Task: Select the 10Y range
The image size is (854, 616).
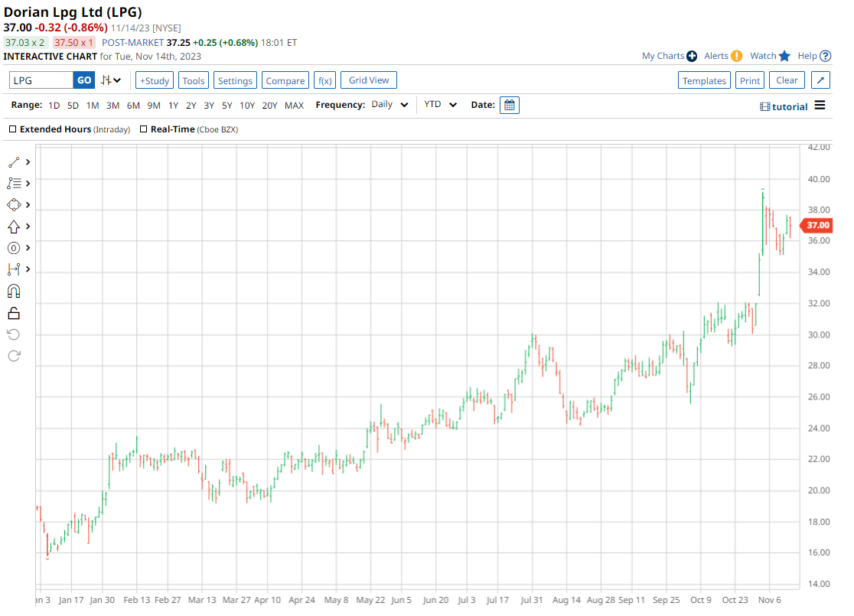Action: pos(247,106)
